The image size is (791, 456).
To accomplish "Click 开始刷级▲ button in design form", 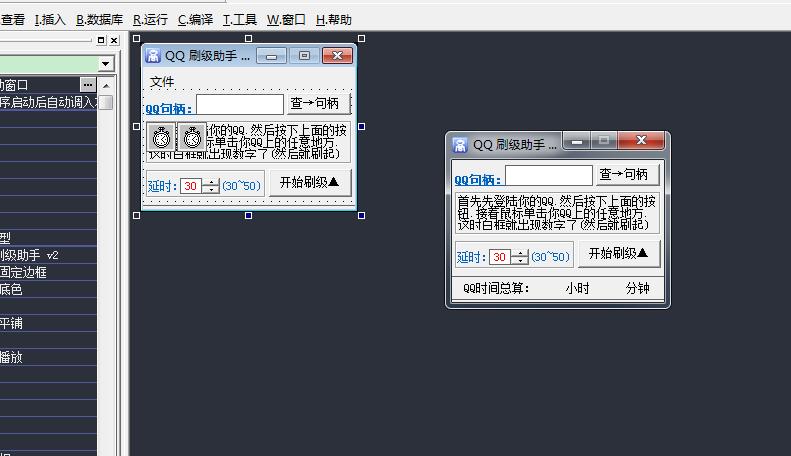I will click(310, 182).
